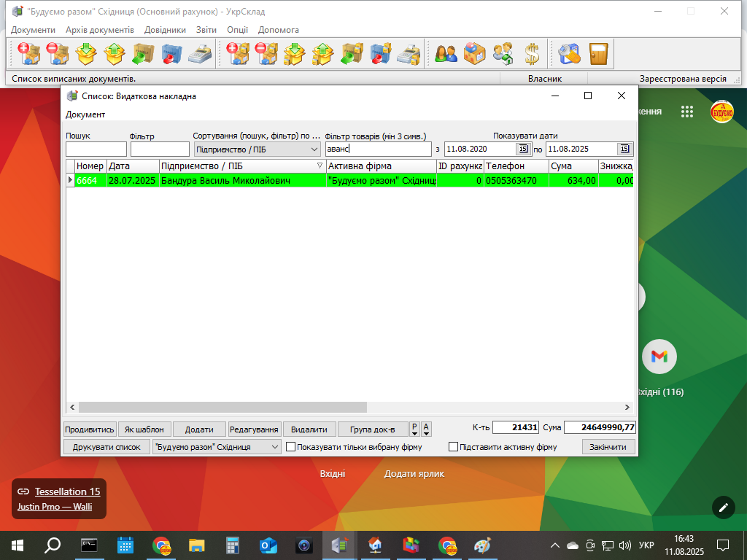Open the two-people contractors icon
This screenshot has height=560, width=747.
pyautogui.click(x=446, y=53)
